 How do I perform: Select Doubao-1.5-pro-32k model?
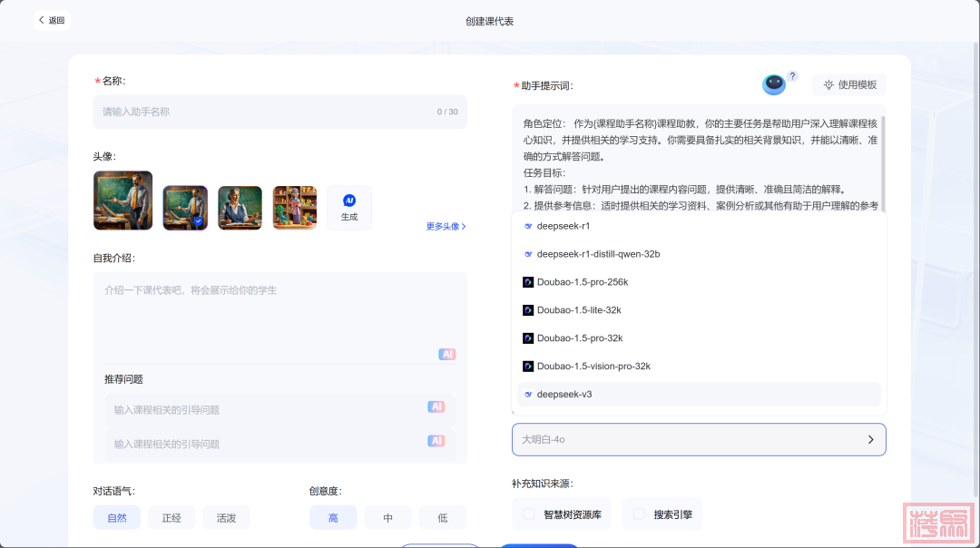tap(699, 338)
